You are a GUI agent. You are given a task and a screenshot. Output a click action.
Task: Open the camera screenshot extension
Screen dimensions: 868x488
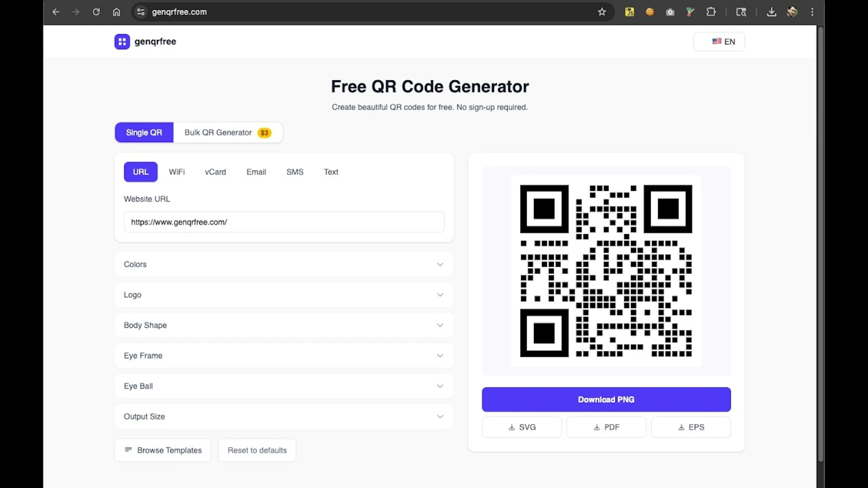pyautogui.click(x=670, y=12)
